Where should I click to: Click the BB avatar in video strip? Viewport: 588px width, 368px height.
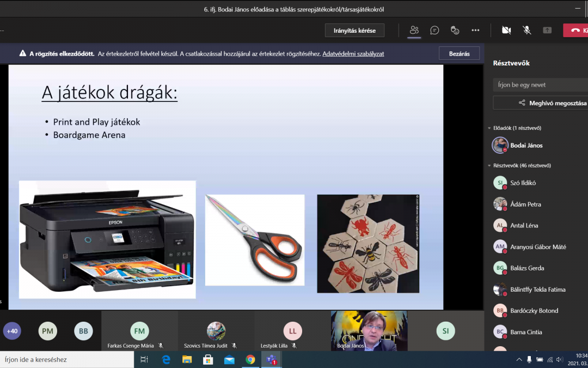[x=83, y=331]
